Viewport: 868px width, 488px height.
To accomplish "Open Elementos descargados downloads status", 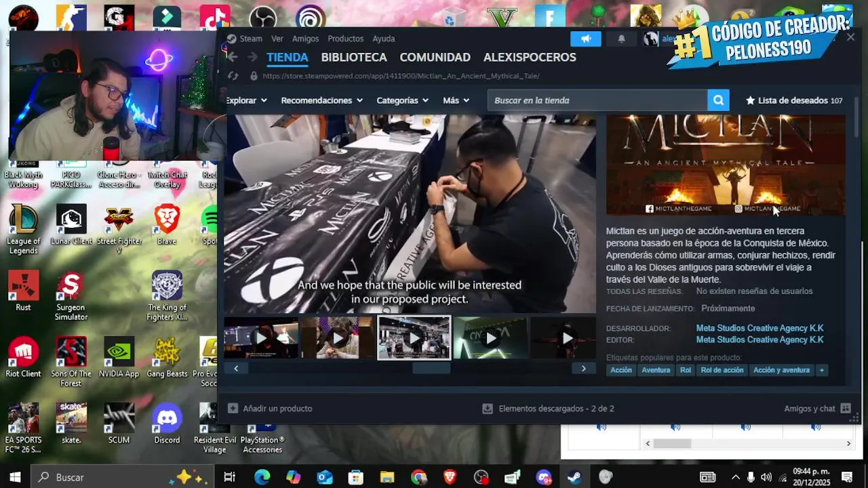I will click(x=548, y=409).
